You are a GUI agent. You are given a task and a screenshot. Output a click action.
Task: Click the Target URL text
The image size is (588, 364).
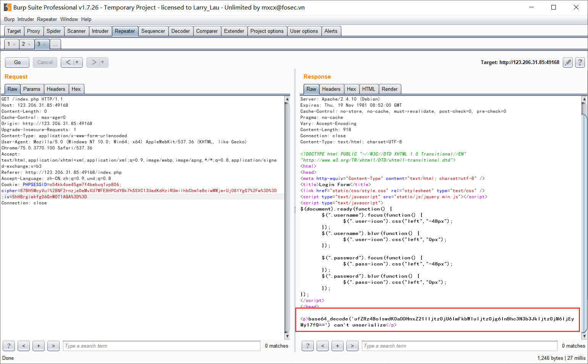(520, 62)
